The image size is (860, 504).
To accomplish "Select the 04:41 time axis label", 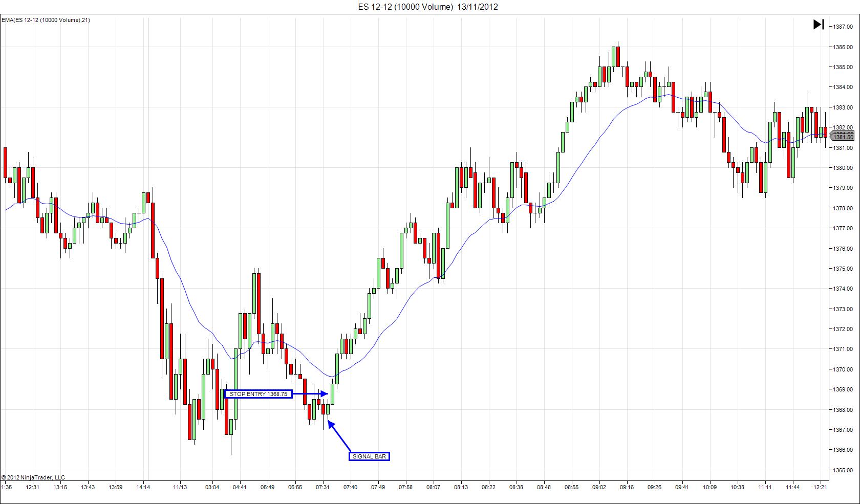I will (240, 487).
